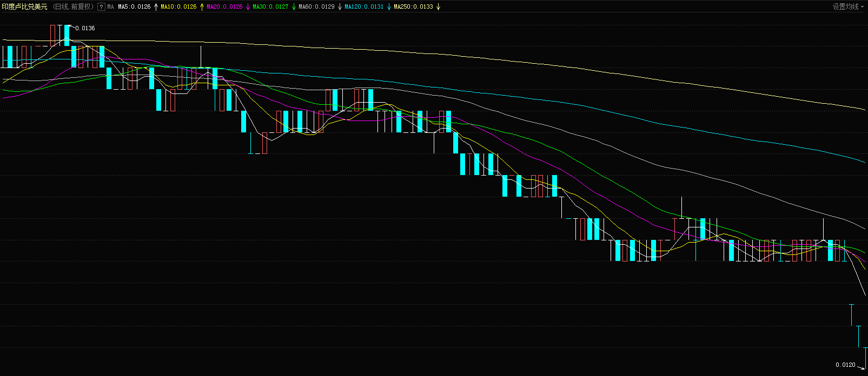Pick the green MA30:0.0127 legend entry
The width and height of the screenshot is (868, 376).
point(270,7)
